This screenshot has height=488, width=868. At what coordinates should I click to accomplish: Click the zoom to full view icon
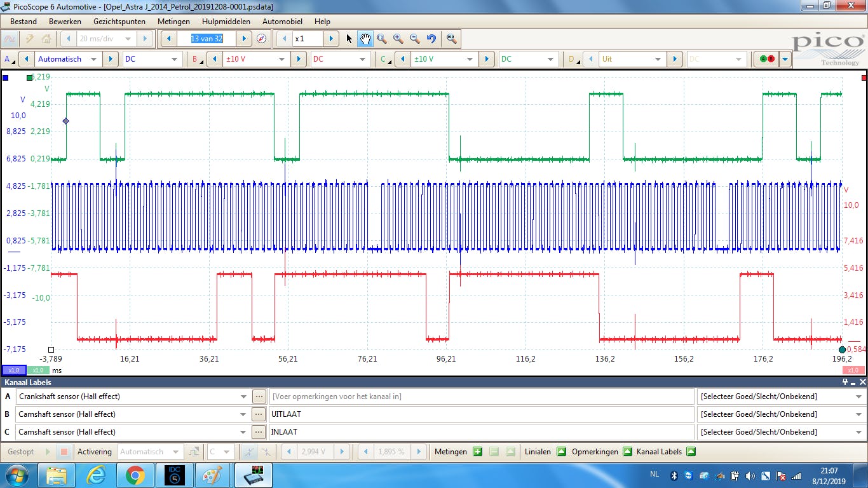452,39
